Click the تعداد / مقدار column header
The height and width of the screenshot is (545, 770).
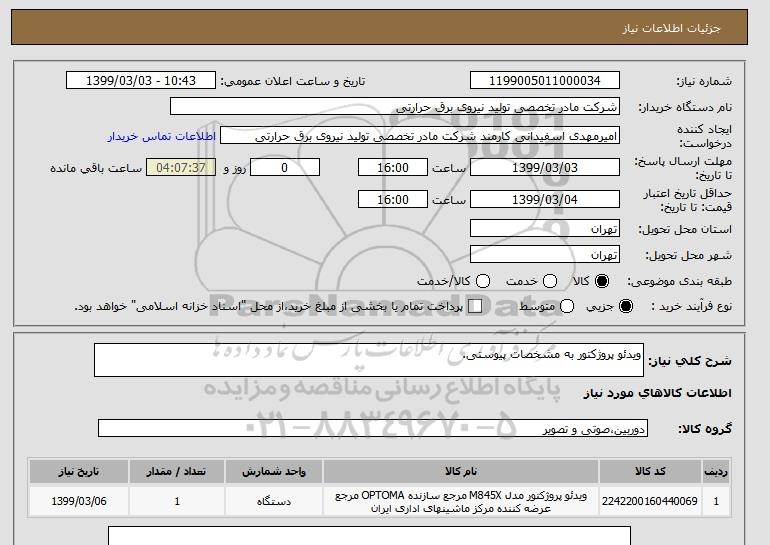tap(177, 471)
